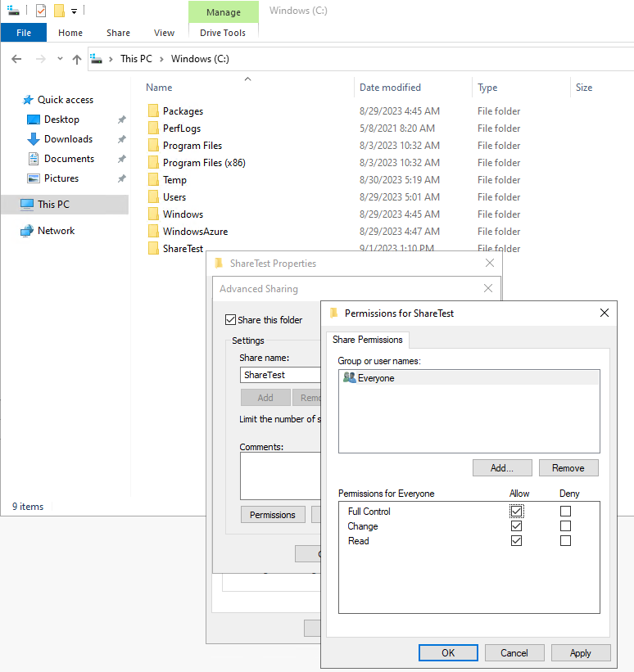Expand chevron before This PC in address bar
The height and width of the screenshot is (672, 634).
[x=111, y=59]
